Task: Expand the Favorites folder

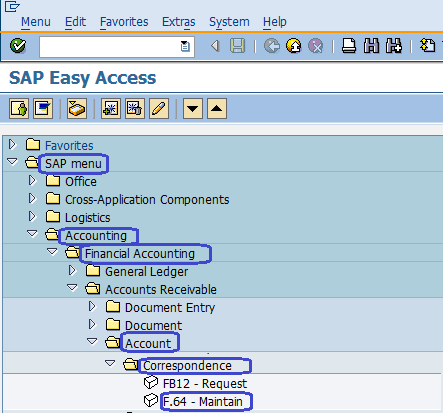Action: point(12,145)
